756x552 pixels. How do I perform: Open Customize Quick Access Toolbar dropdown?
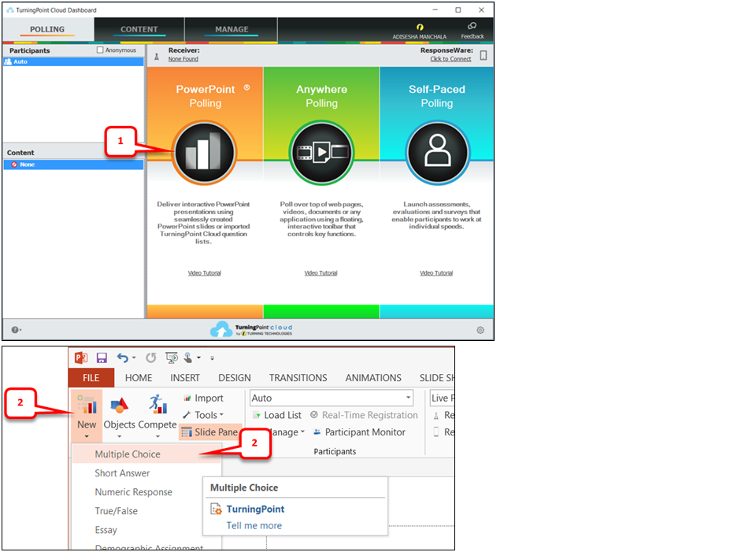[x=212, y=358]
